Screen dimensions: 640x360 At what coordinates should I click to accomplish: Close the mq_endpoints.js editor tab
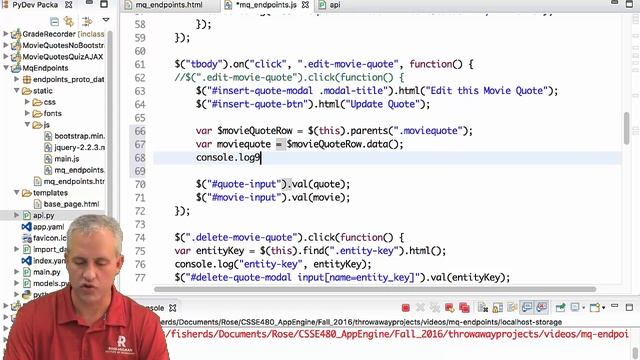tap(305, 5)
